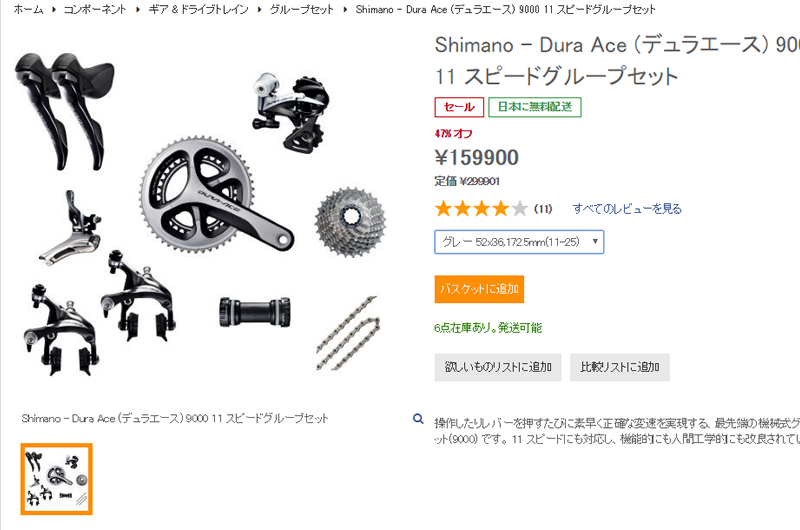Viewport: 800px width, 530px height.
Task: Select the groupset thumbnail image
Action: [57, 479]
